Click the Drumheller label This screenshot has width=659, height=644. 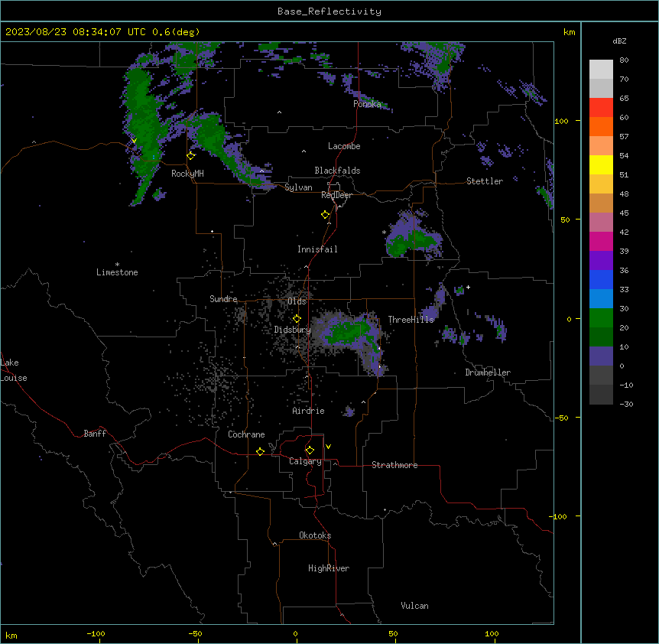tap(488, 372)
